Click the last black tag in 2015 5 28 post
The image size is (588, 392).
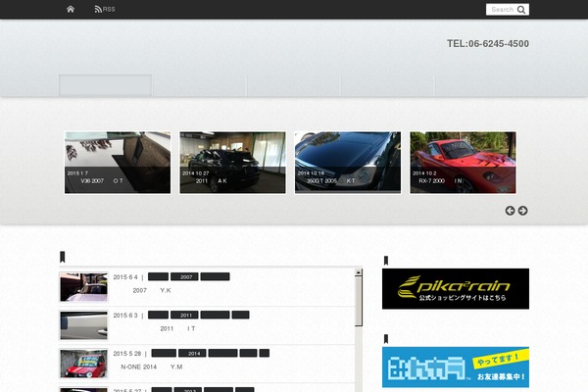264,354
